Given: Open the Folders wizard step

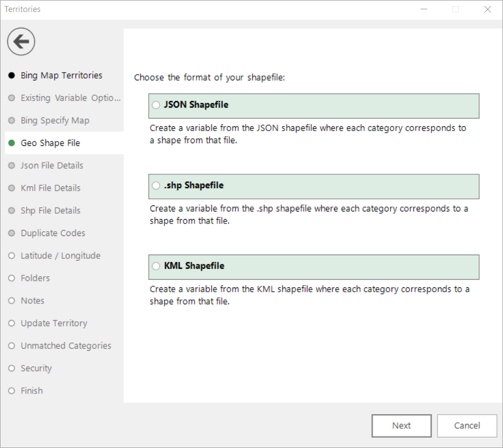Looking at the screenshot, I should pyautogui.click(x=35, y=278).
